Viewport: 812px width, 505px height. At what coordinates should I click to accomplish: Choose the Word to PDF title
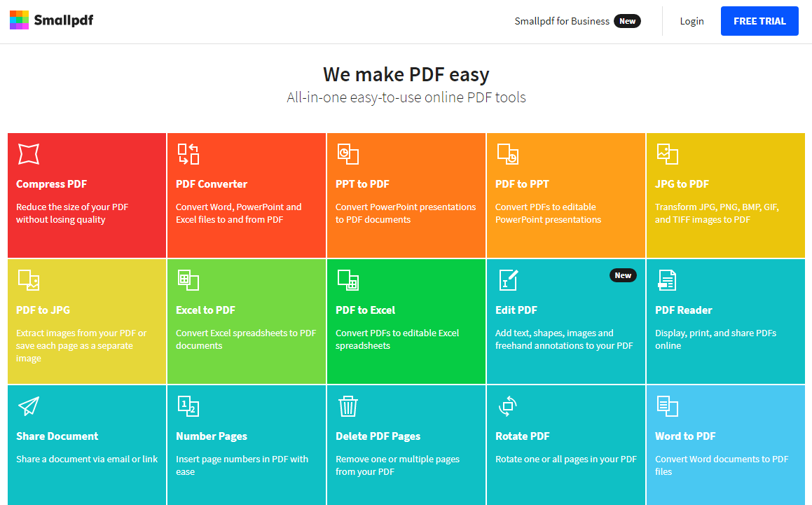click(685, 436)
